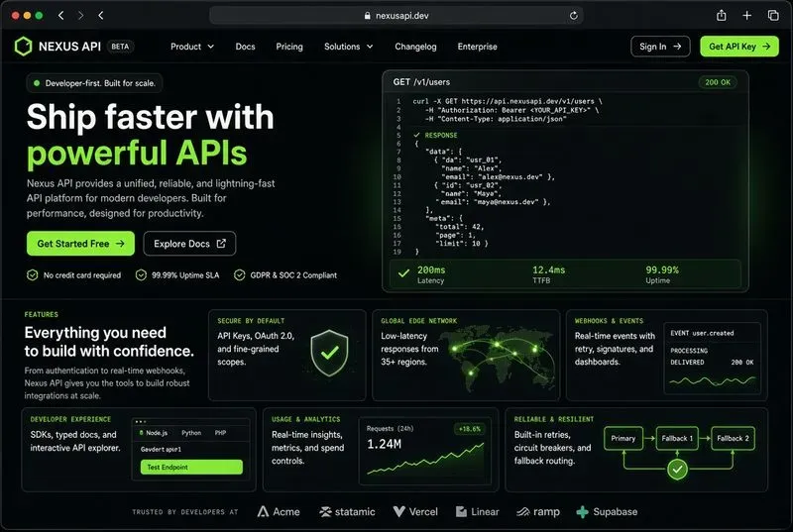Click the ramp logo
This screenshot has height=532, width=793.
tap(538, 512)
